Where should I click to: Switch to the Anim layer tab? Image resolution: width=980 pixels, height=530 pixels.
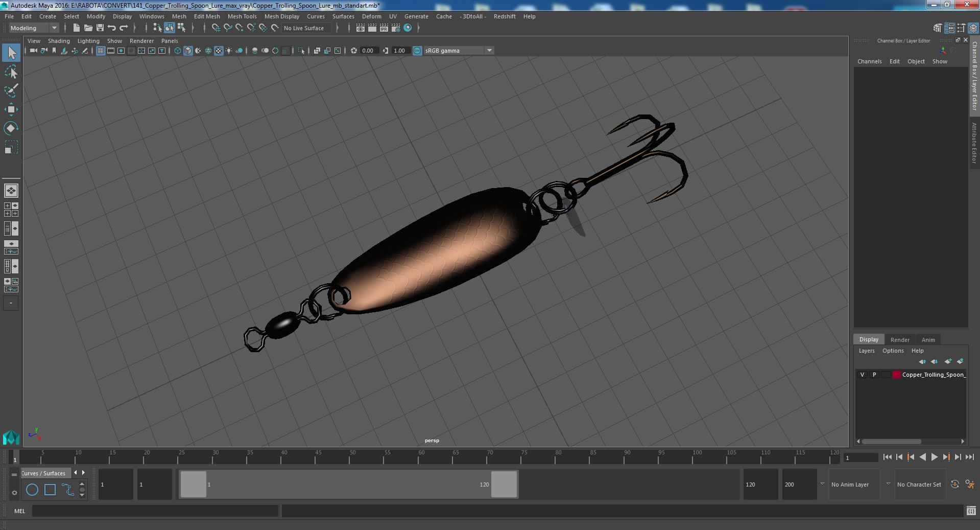(928, 340)
